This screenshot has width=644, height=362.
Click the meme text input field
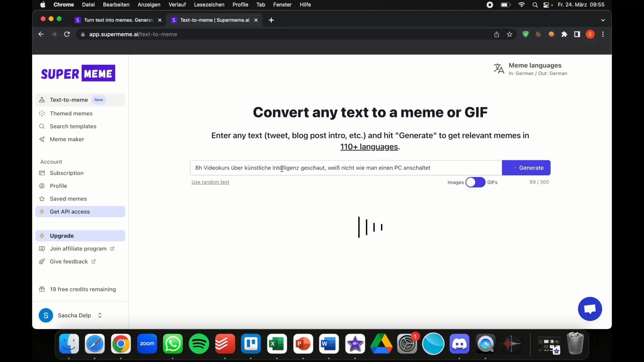(x=346, y=168)
